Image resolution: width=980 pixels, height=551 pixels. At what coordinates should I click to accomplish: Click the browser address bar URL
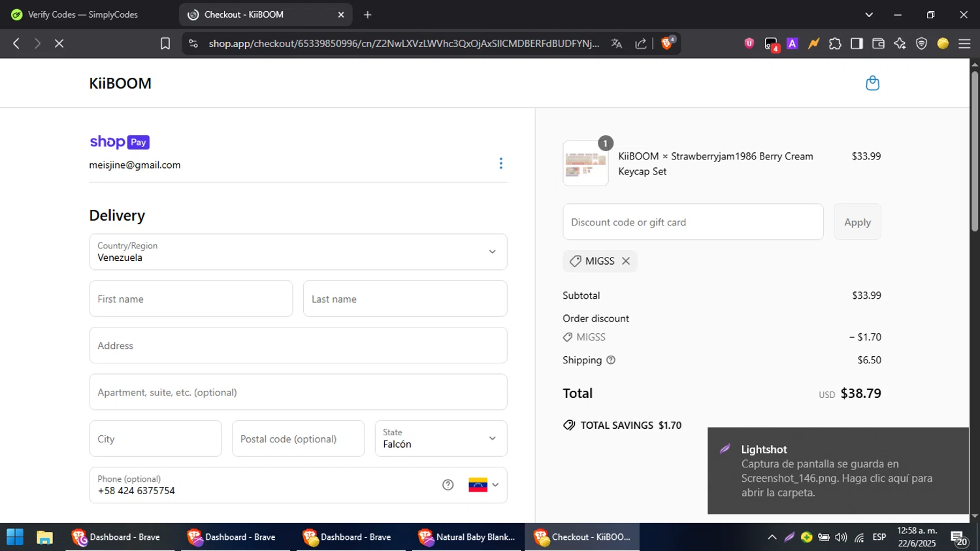(x=403, y=43)
